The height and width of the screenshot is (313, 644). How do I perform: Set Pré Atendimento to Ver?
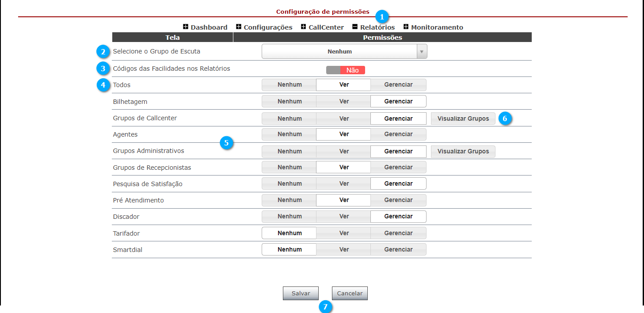coord(344,200)
